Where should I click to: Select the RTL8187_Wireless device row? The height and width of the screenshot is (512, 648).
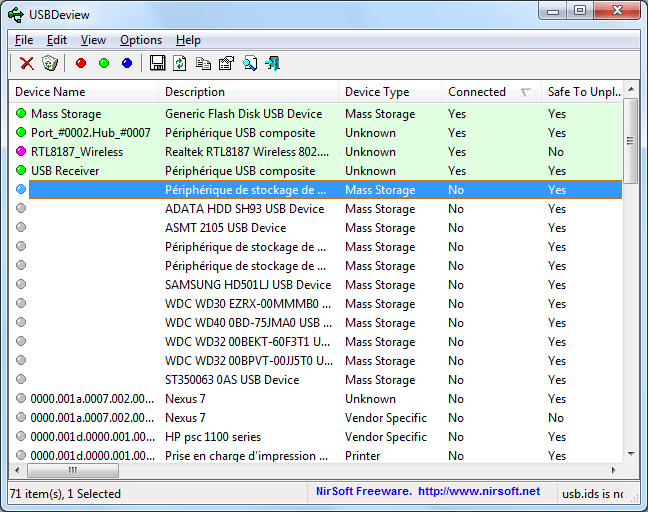click(x=77, y=152)
